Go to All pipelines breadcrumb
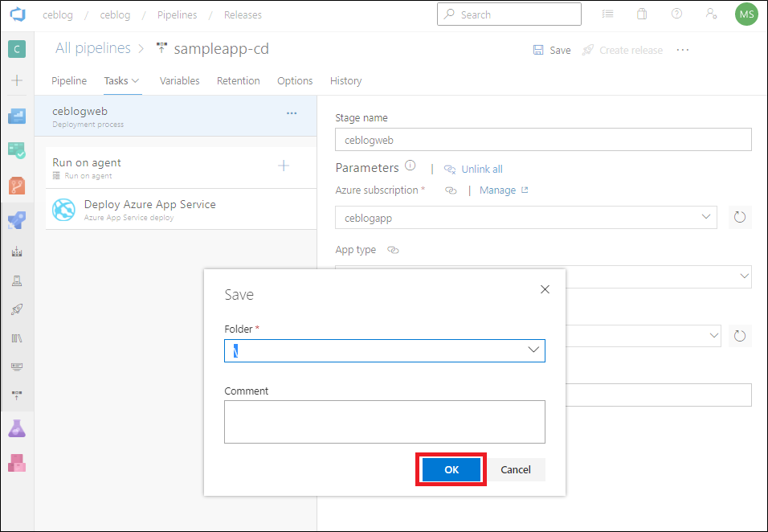Viewport: 768px width, 532px height. click(93, 48)
